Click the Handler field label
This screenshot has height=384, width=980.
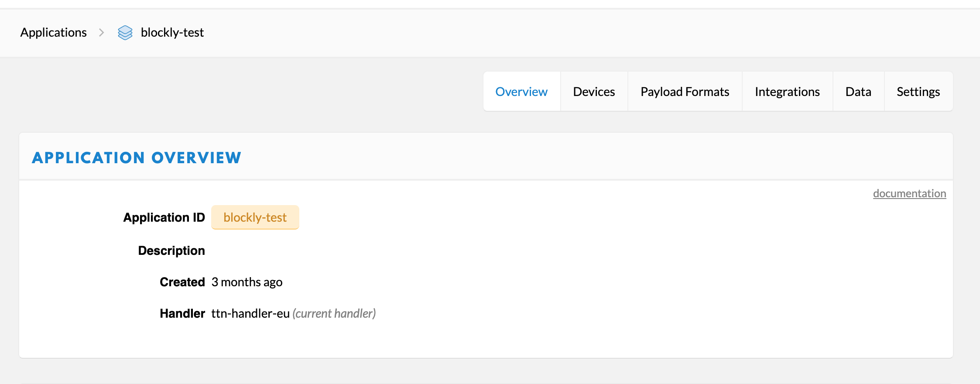(182, 313)
